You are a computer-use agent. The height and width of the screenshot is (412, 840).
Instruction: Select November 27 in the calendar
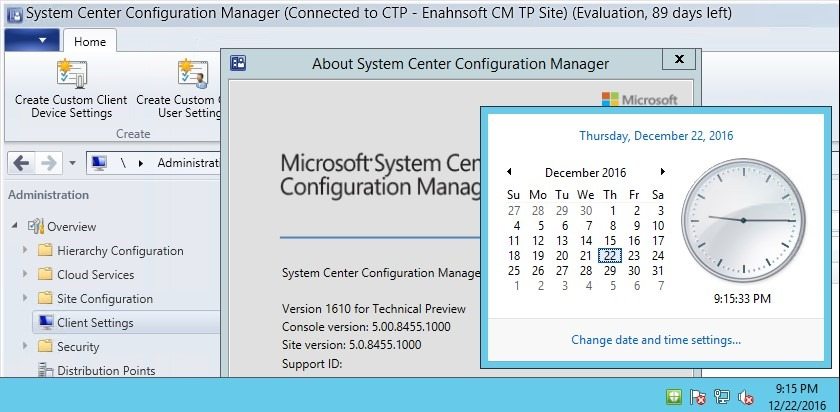point(514,211)
